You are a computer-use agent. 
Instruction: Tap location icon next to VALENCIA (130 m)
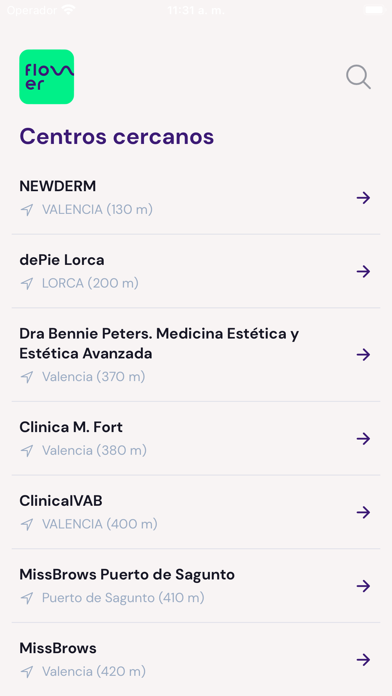click(27, 210)
